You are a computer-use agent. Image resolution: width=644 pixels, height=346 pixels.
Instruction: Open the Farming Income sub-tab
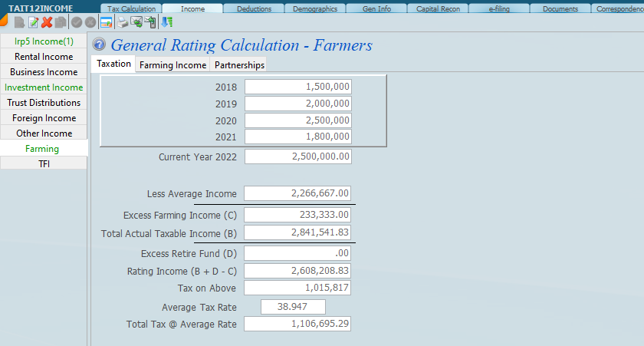click(172, 65)
